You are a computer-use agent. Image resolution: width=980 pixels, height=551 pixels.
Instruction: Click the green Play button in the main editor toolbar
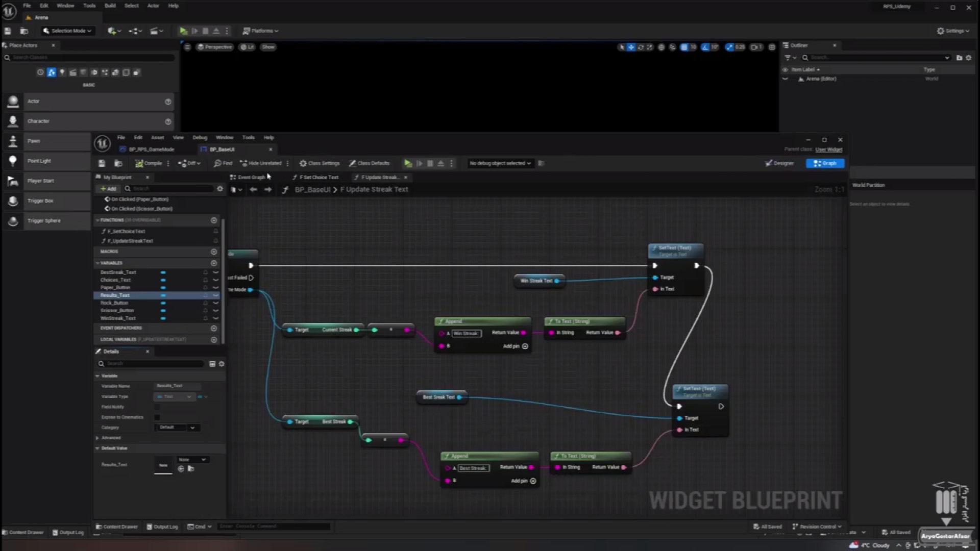(183, 31)
